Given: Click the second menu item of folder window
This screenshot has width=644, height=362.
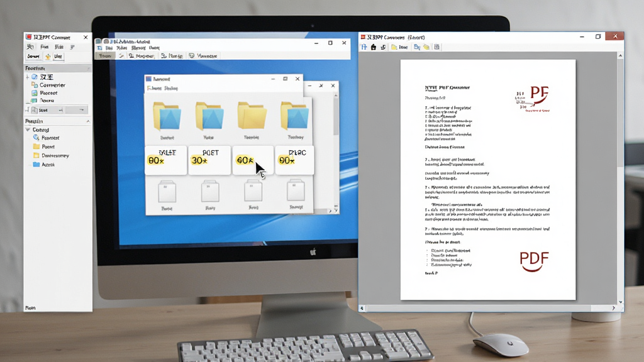Looking at the screenshot, I should 171,88.
